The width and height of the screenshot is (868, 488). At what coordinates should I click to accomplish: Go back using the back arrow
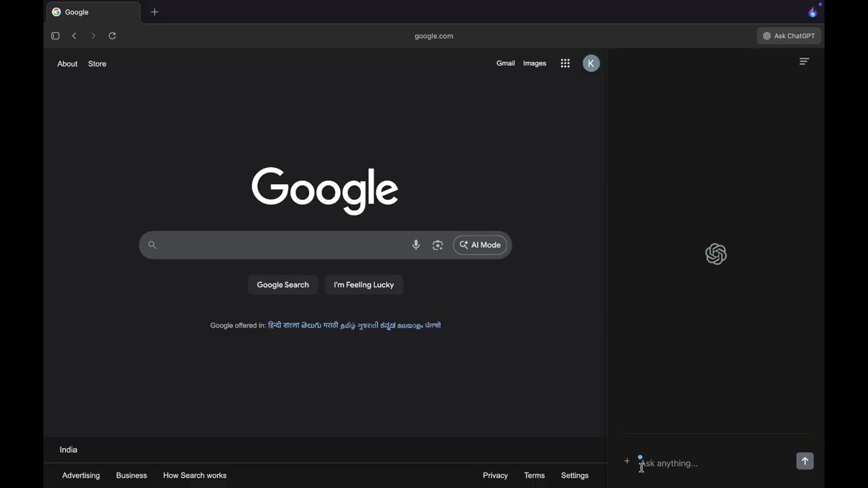(x=75, y=36)
